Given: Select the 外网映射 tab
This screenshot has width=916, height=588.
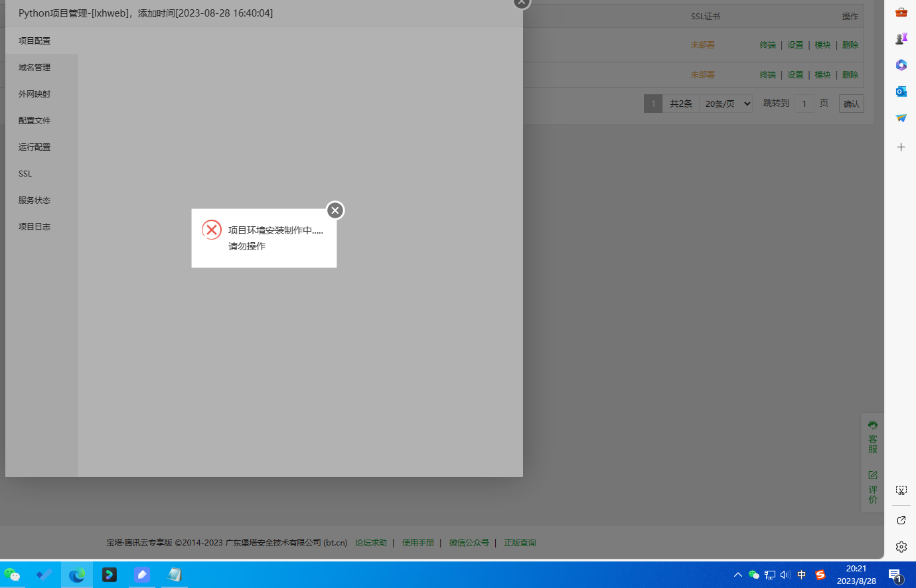Looking at the screenshot, I should [42, 94].
